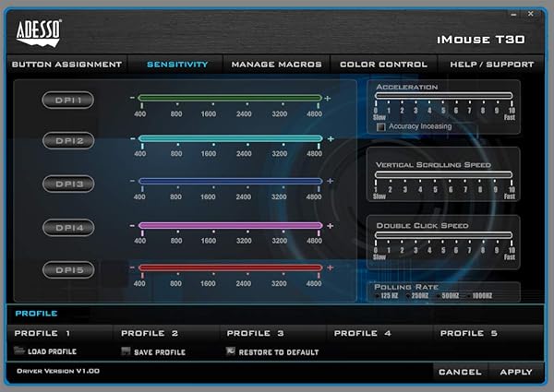
Task: Click the Load Profile folder icon
Action: point(19,351)
